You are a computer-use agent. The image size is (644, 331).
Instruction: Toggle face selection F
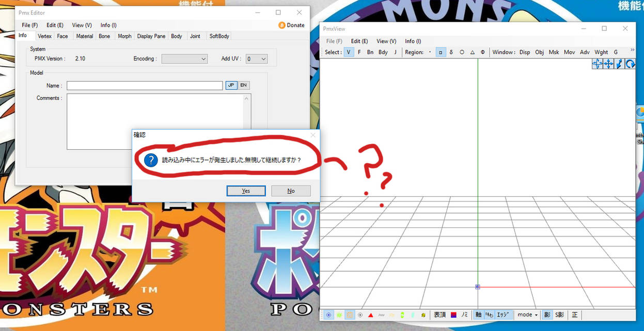(359, 52)
